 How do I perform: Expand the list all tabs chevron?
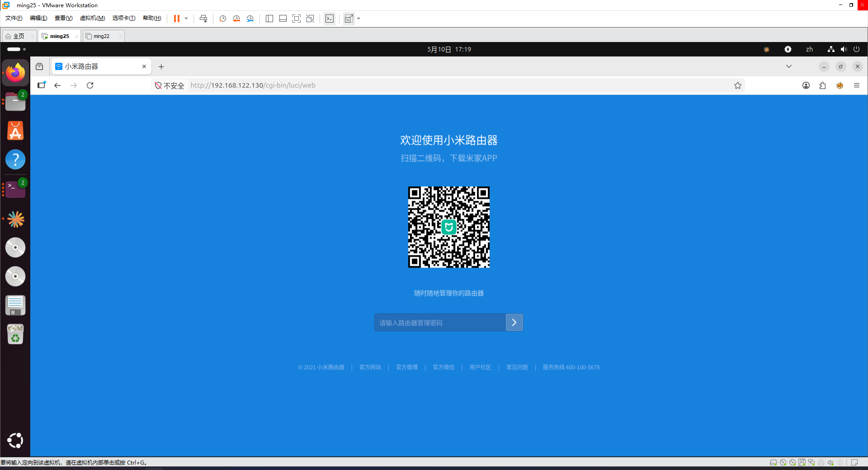pos(789,66)
